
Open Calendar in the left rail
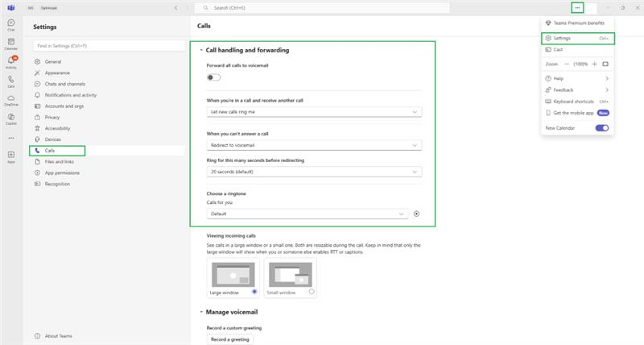pyautogui.click(x=11, y=44)
